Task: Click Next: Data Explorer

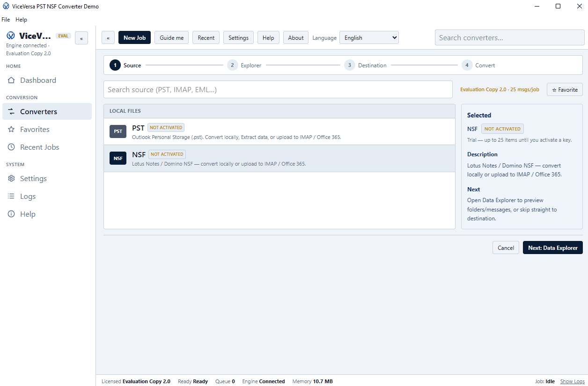Action: click(x=553, y=248)
